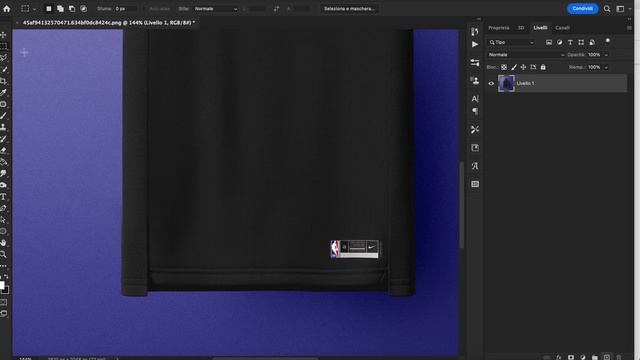Viewport: 640px width, 360px height.
Task: Lock layer position
Action: pyautogui.click(x=523, y=67)
